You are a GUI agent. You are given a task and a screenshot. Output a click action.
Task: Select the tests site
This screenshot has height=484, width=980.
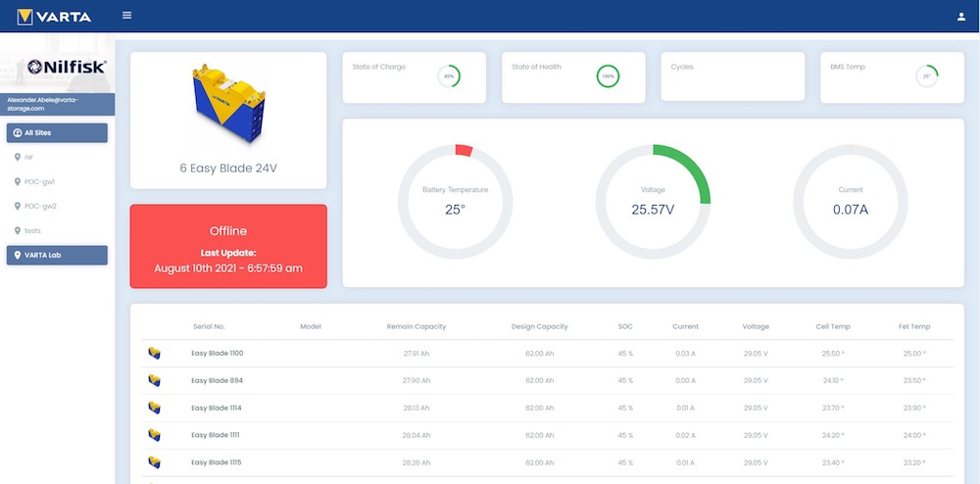pos(32,230)
